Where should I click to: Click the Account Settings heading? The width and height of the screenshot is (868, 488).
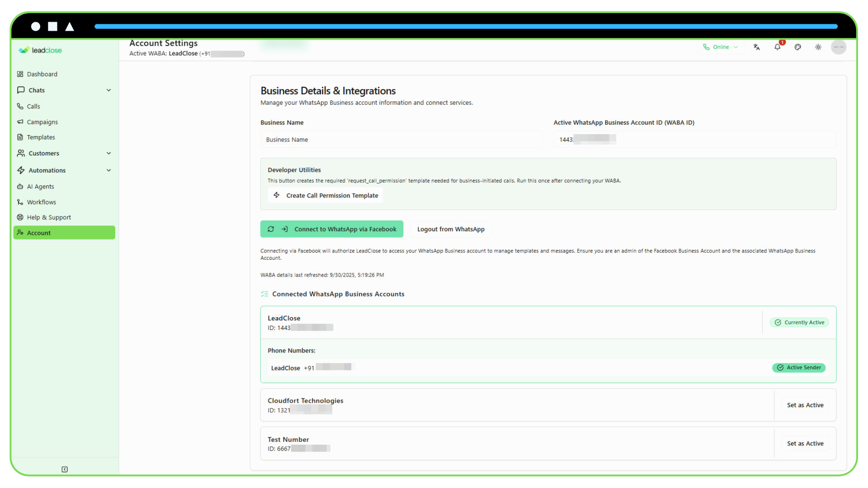coord(164,43)
